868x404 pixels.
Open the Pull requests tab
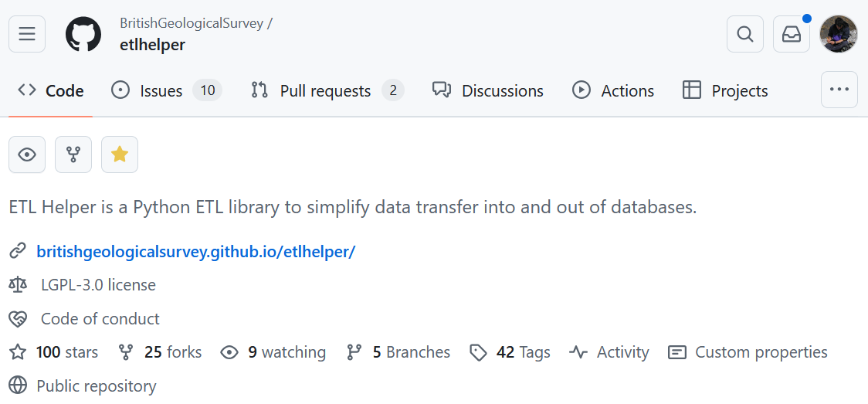pos(327,91)
